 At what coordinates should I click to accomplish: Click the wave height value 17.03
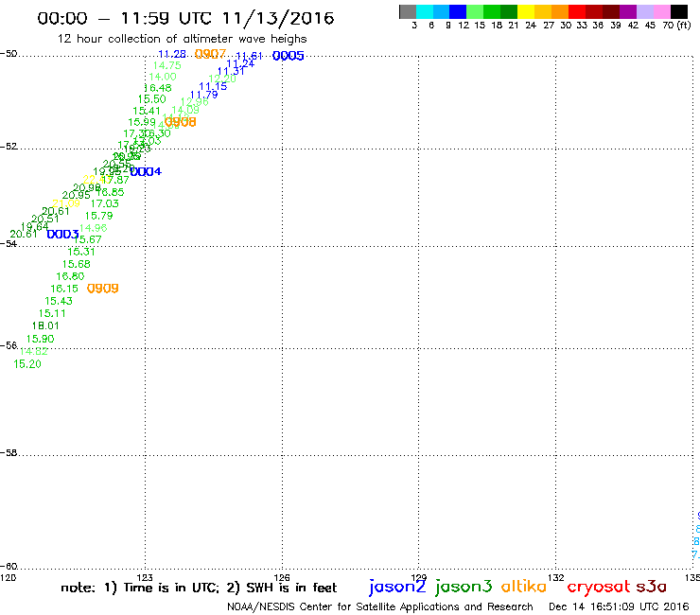[105, 203]
